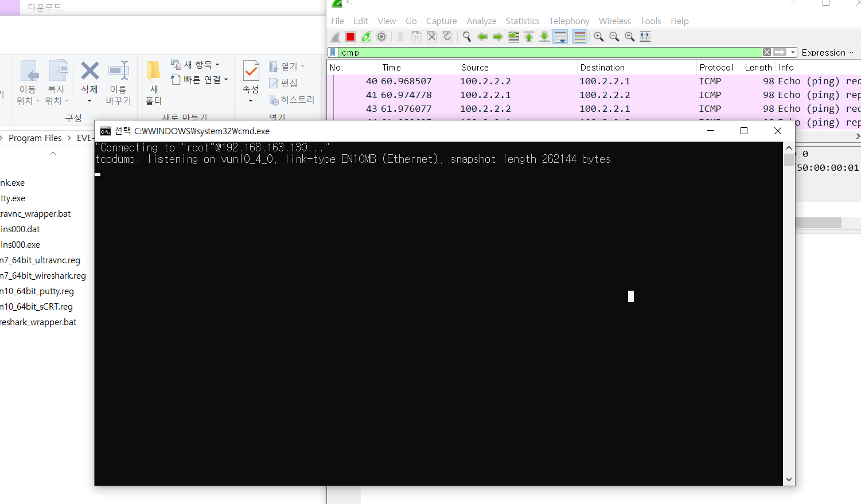
Task: Open display filter bookmarks
Action: coord(332,52)
